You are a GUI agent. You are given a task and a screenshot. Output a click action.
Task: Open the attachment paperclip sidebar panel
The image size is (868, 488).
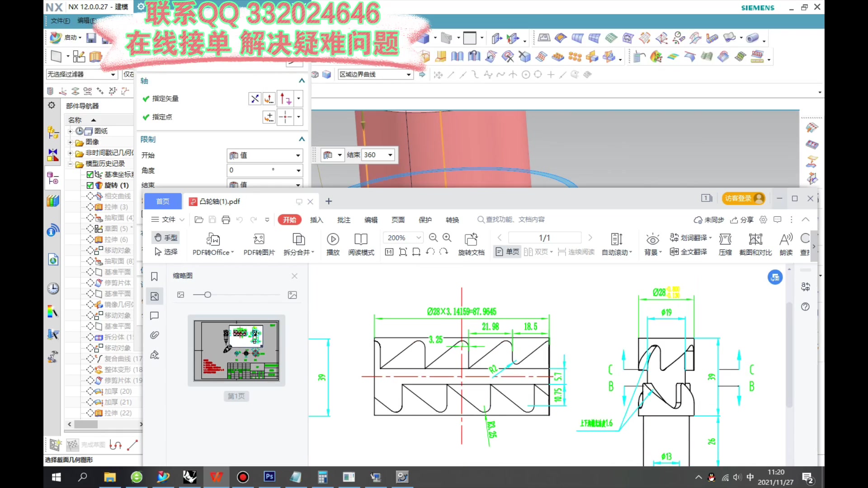tap(155, 335)
